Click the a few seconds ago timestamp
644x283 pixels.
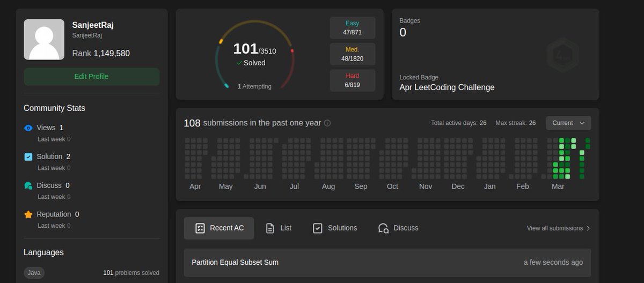553,263
